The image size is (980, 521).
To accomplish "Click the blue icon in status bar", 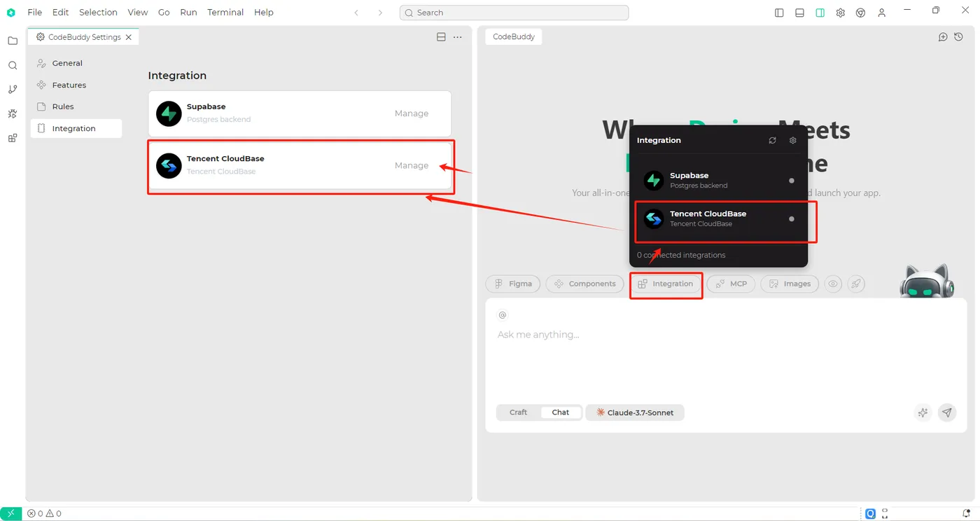I will pos(870,513).
